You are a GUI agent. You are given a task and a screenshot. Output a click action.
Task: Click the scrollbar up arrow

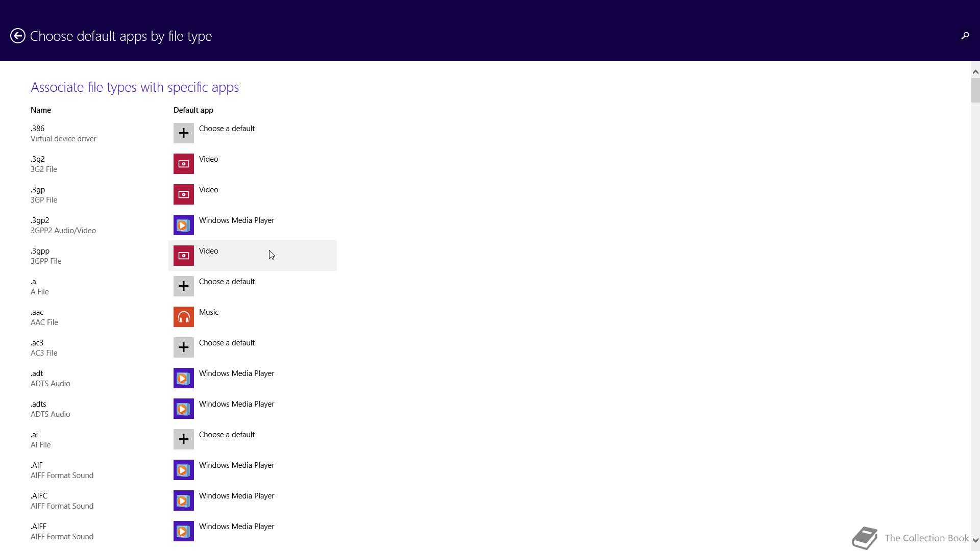pos(975,72)
